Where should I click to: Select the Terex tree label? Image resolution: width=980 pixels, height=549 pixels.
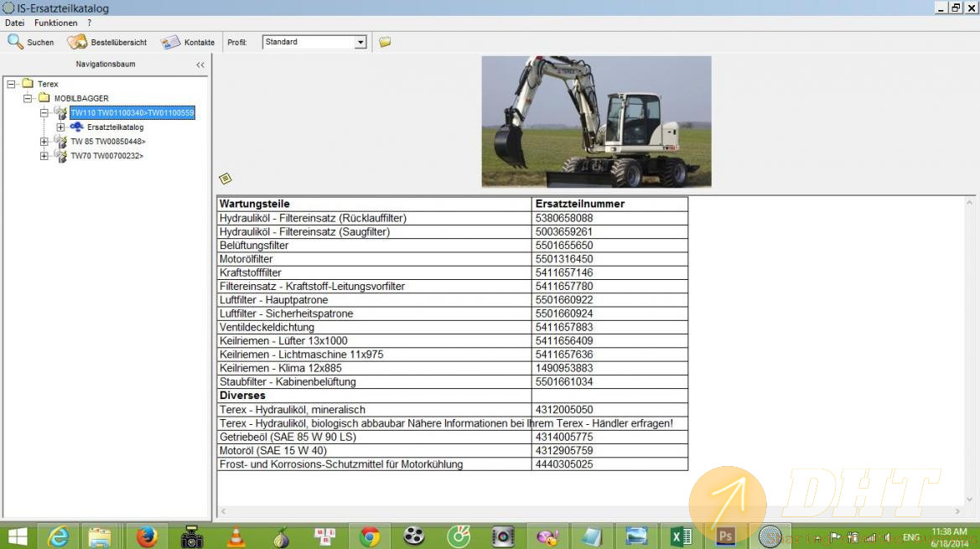click(48, 84)
